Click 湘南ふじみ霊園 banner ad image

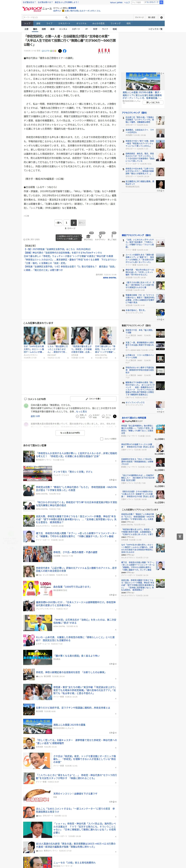tap(143, 81)
